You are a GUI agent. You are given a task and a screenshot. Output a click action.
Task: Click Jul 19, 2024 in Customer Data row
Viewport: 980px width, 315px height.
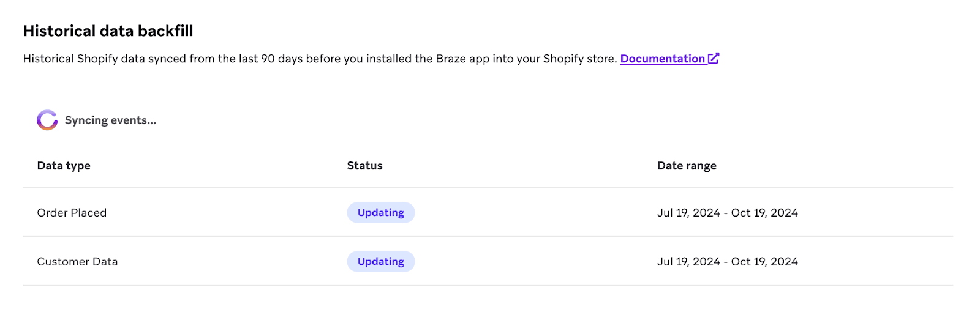(x=688, y=262)
